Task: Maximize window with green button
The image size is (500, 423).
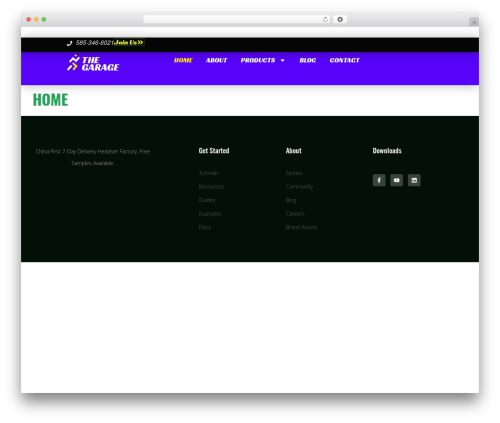Action: (44, 19)
